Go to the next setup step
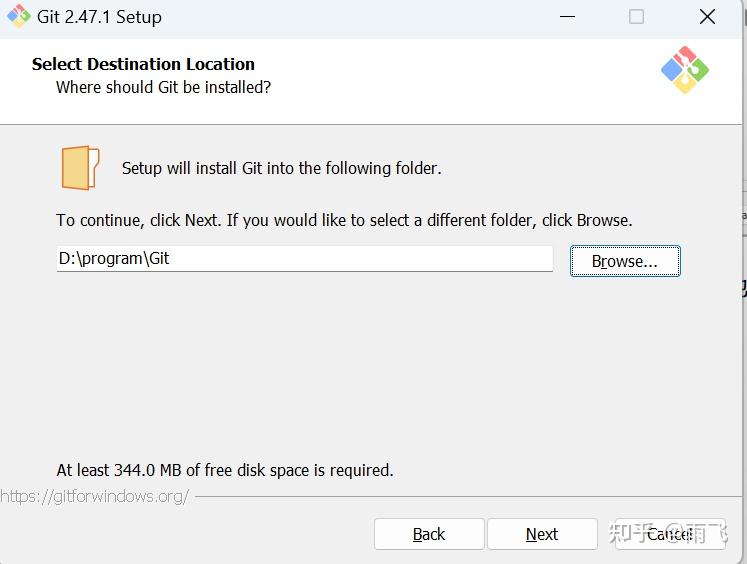Image resolution: width=747 pixels, height=564 pixels. click(x=542, y=534)
